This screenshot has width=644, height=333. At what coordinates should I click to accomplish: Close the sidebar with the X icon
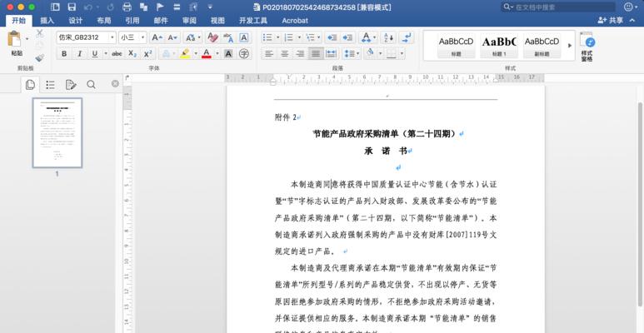click(x=116, y=84)
